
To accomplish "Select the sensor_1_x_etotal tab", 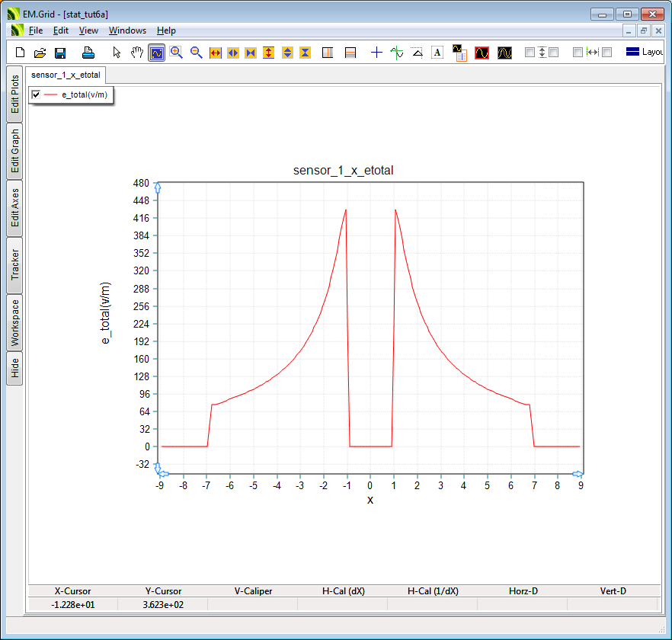I will point(66,75).
